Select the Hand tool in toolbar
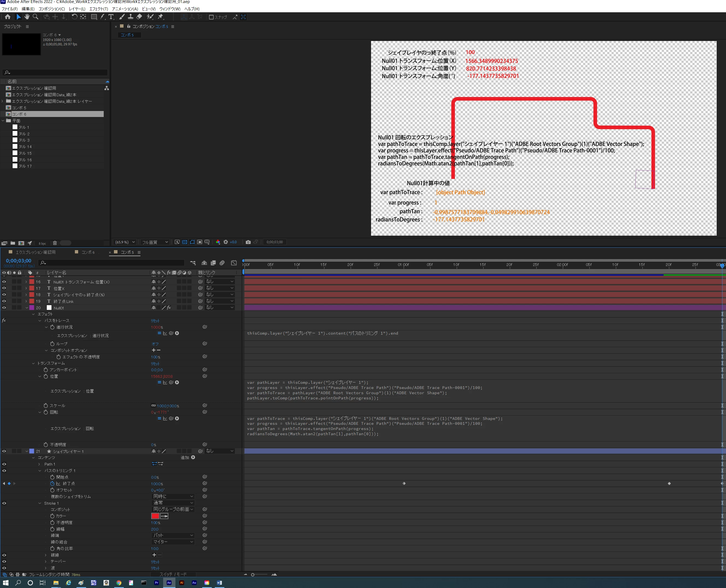Image resolution: width=726 pixels, height=588 pixels. click(27, 17)
